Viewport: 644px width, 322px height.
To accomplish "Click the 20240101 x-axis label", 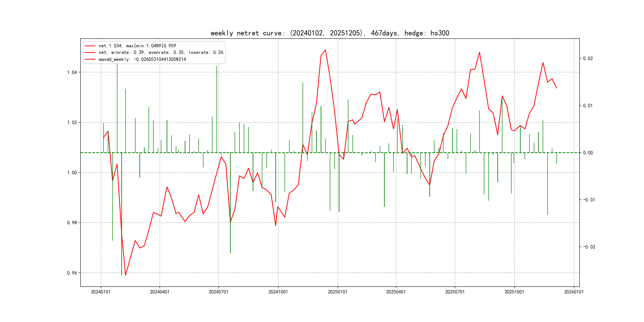I will 101,292.
